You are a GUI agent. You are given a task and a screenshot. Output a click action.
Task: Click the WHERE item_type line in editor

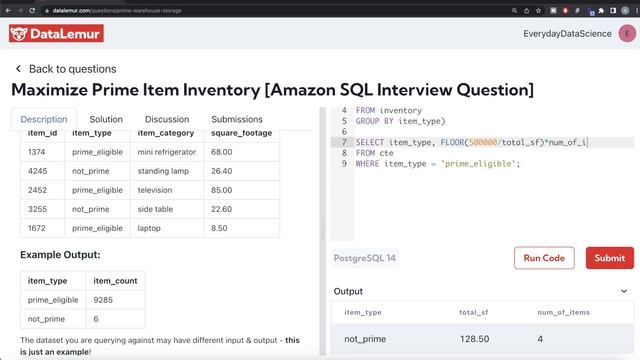tap(438, 164)
